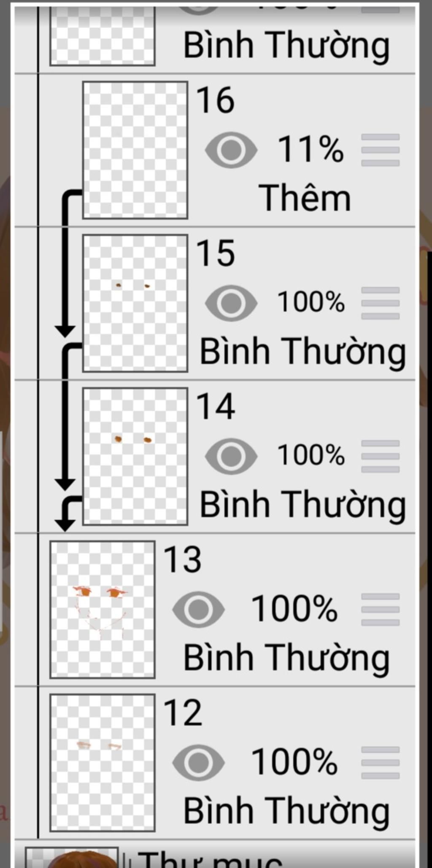
Task: Tap the reorder handle of layer 12
Action: click(x=380, y=762)
